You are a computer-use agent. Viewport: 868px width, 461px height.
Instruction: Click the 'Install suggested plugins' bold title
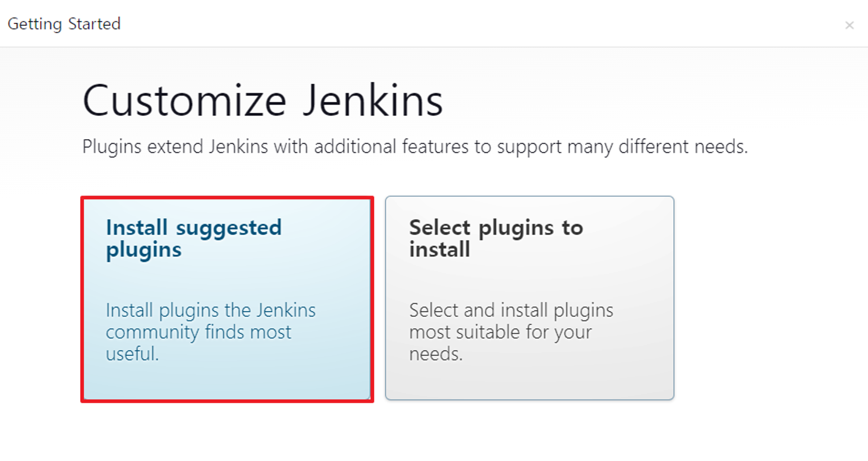[194, 238]
